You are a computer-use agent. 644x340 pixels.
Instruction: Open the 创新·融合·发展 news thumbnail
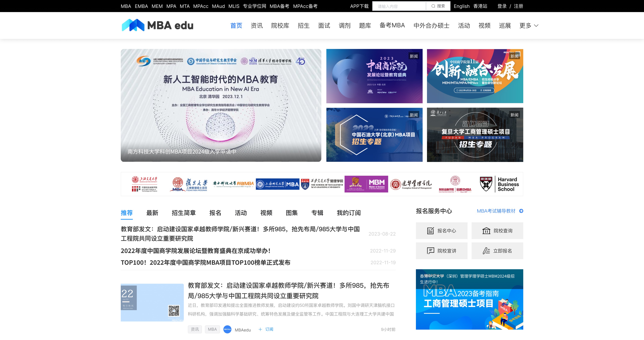click(x=475, y=76)
